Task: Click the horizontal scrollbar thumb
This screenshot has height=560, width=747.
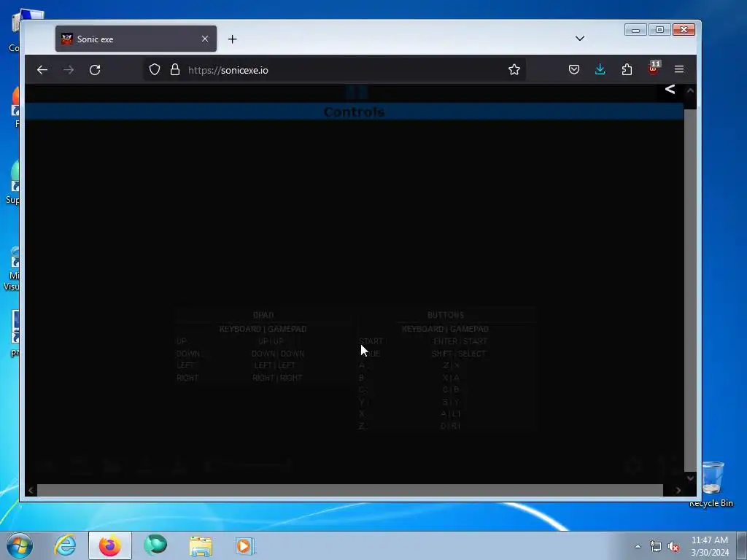Action: tap(350, 490)
